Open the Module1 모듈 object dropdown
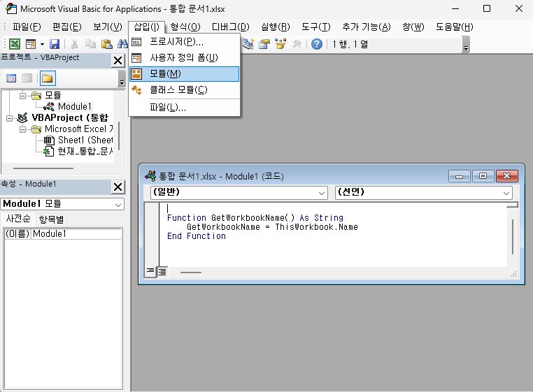The height and width of the screenshot is (392, 533). tap(118, 205)
